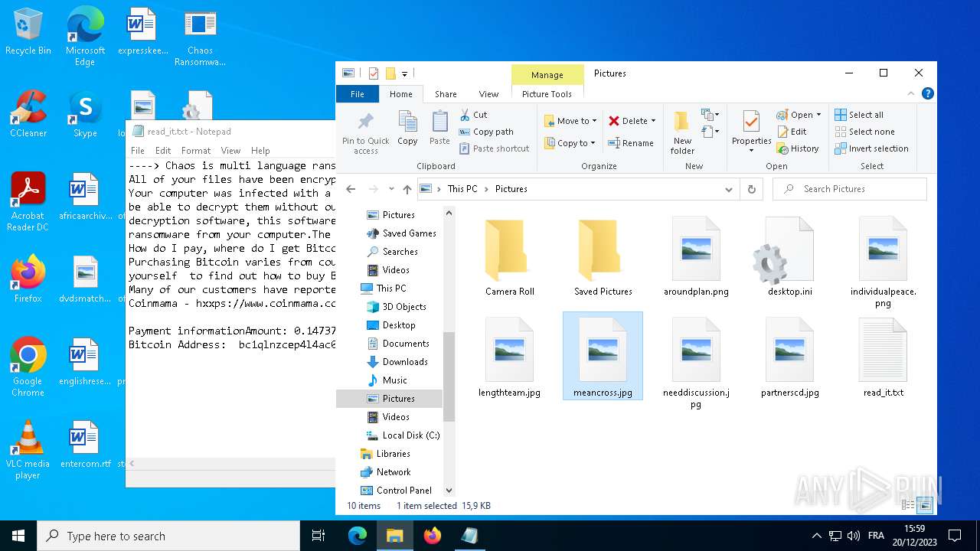Click the New folder icon
This screenshot has width=980, height=551.
coord(682,132)
